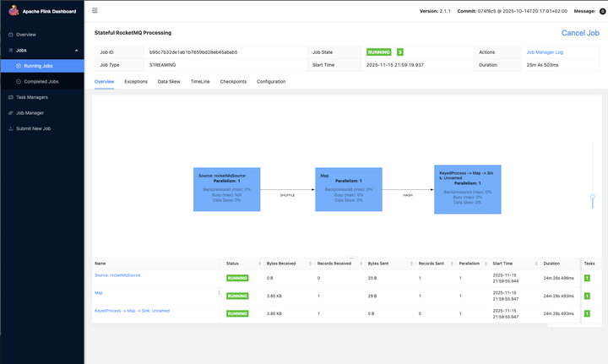
Task: Select the Map node in the job graph
Action: click(x=349, y=189)
